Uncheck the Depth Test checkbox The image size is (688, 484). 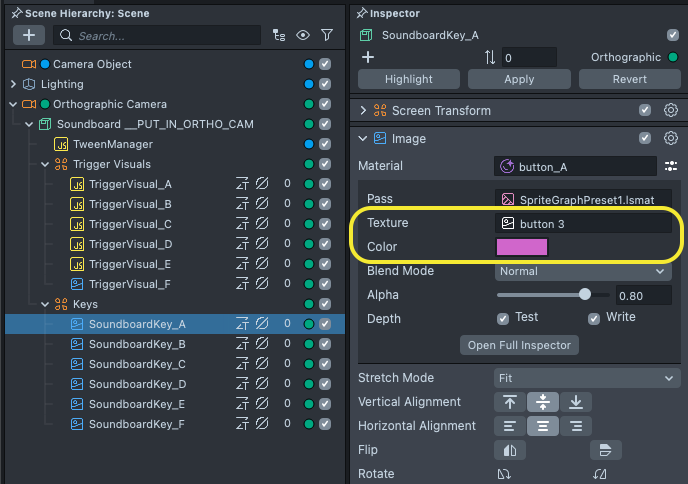504,318
